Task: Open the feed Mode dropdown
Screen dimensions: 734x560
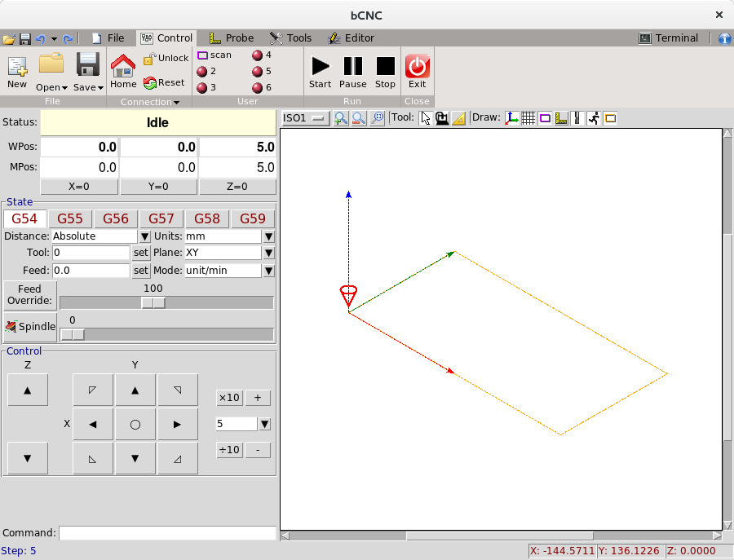Action: 268,271
